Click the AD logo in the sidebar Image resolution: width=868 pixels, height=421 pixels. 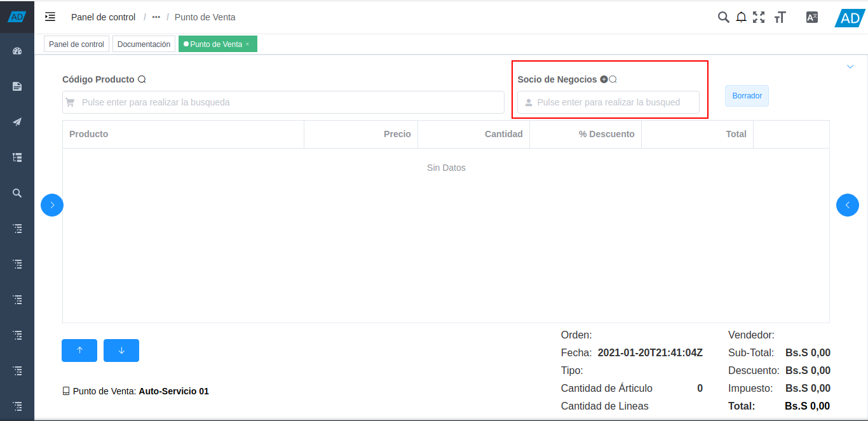[17, 17]
